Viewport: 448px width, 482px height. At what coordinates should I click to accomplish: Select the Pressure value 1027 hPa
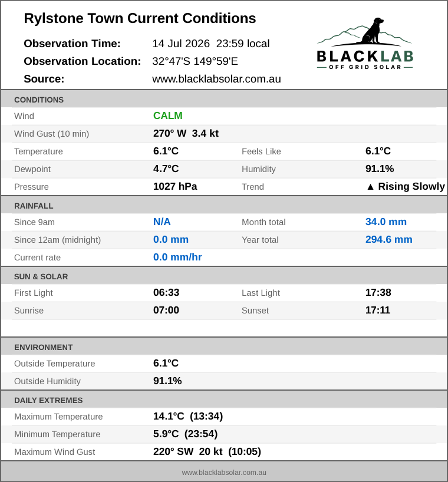(x=175, y=186)
